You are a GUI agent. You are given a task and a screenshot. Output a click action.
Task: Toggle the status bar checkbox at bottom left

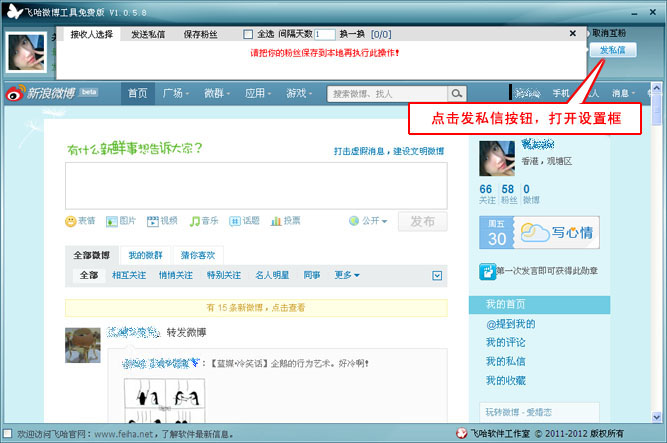pyautogui.click(x=7, y=434)
